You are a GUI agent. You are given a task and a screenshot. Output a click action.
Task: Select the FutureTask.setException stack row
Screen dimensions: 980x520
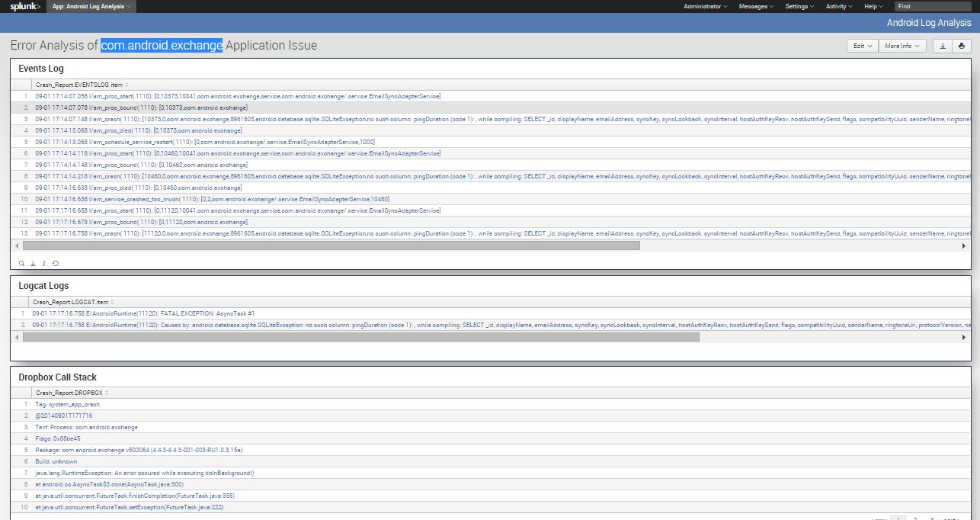tap(491, 507)
